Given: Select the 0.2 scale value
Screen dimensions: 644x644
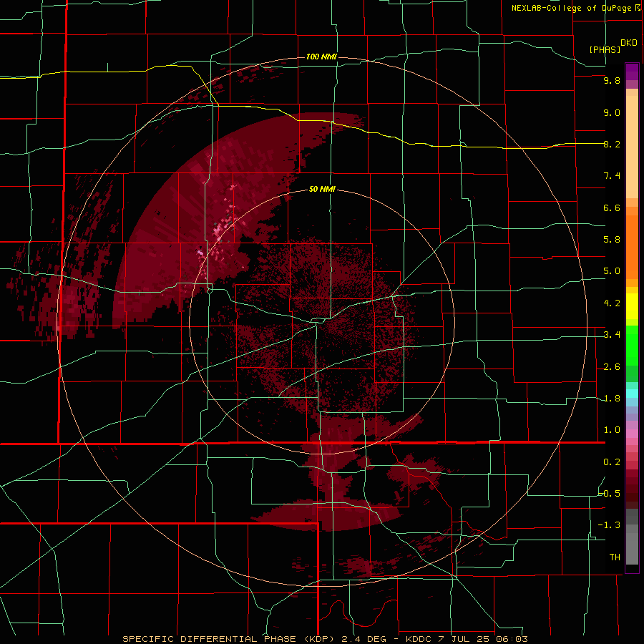Looking at the screenshot, I should point(612,462).
